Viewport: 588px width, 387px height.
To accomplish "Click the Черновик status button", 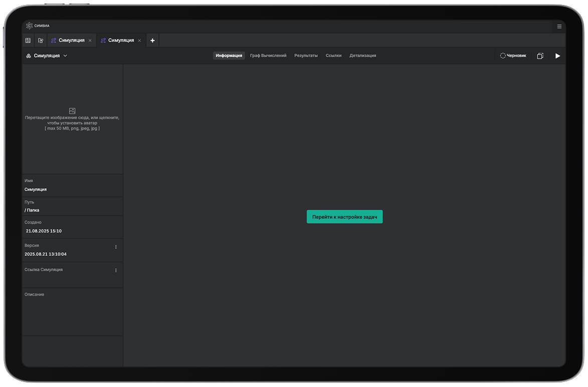I will pyautogui.click(x=513, y=56).
